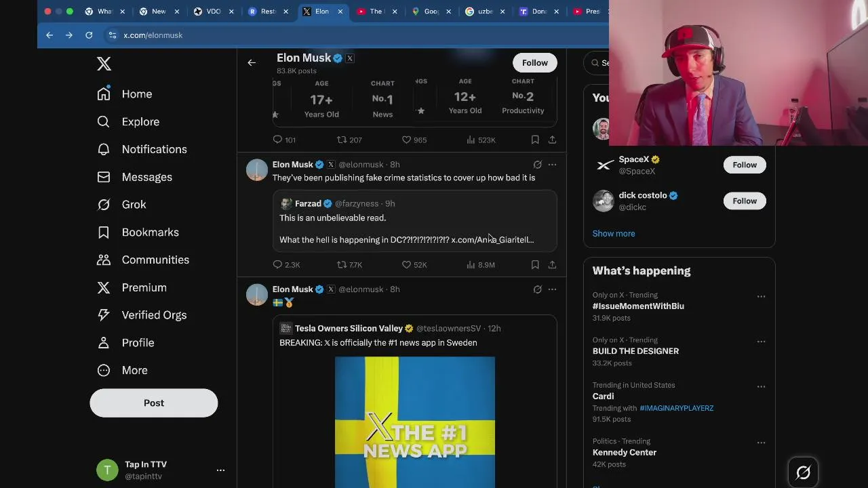Open more options on fake crime tweet

coord(552,165)
